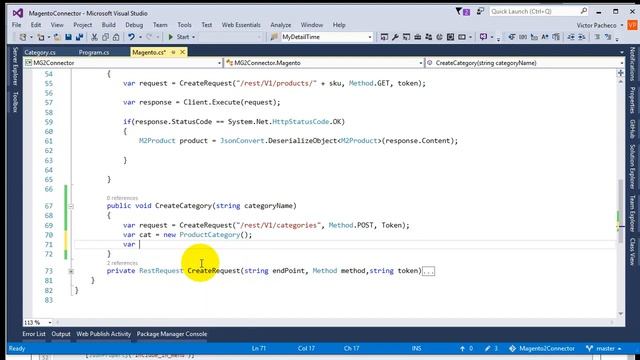Open the Package Manager Console tab
The height and width of the screenshot is (360, 640).
click(172, 334)
